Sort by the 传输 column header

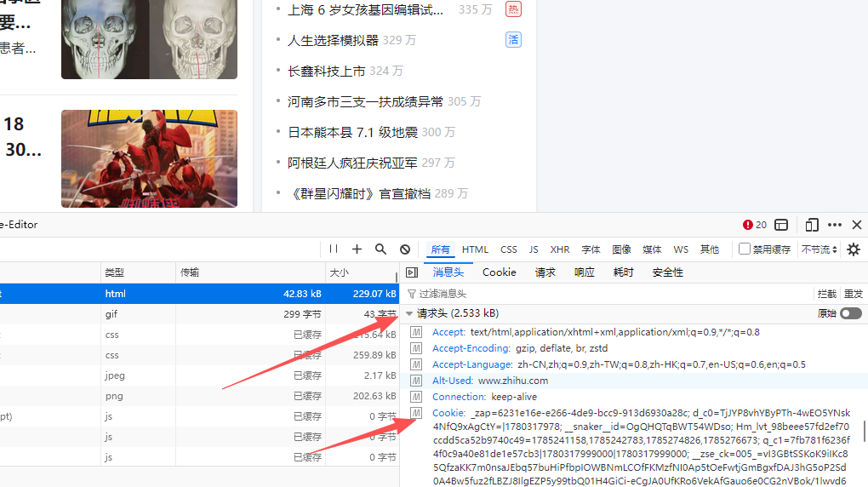tap(251, 272)
